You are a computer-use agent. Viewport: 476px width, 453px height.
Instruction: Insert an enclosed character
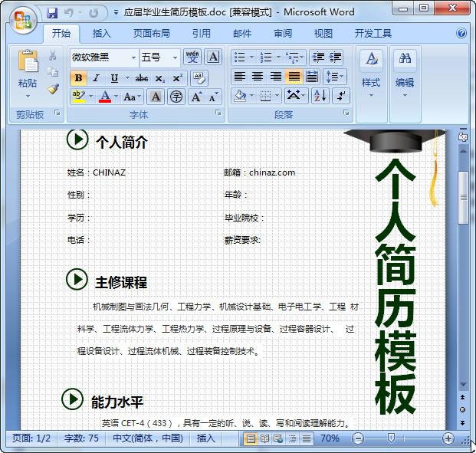click(x=176, y=97)
